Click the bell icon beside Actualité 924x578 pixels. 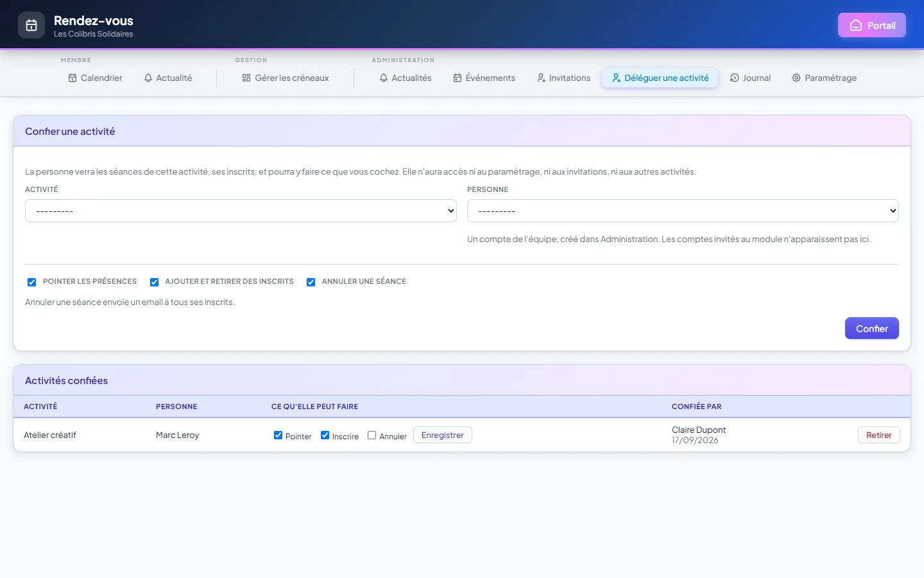[148, 78]
